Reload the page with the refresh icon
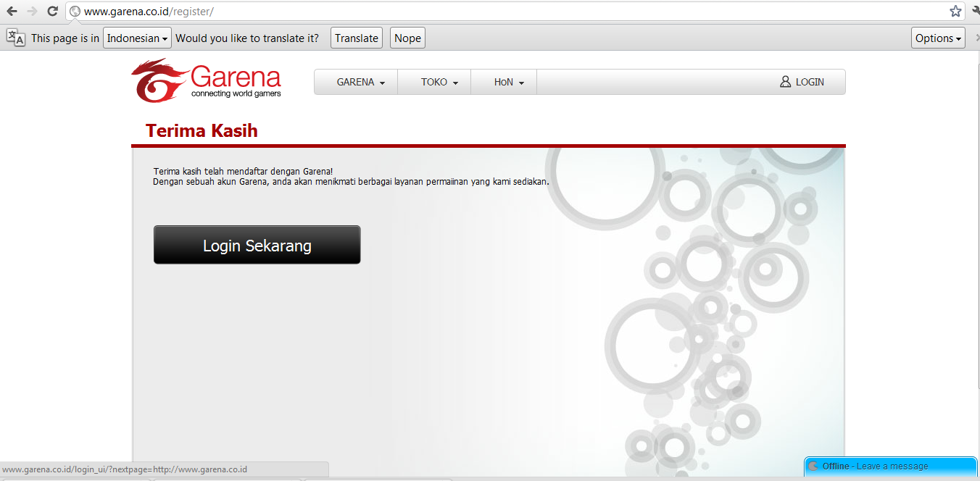Image resolution: width=980 pixels, height=481 pixels. coord(52,11)
